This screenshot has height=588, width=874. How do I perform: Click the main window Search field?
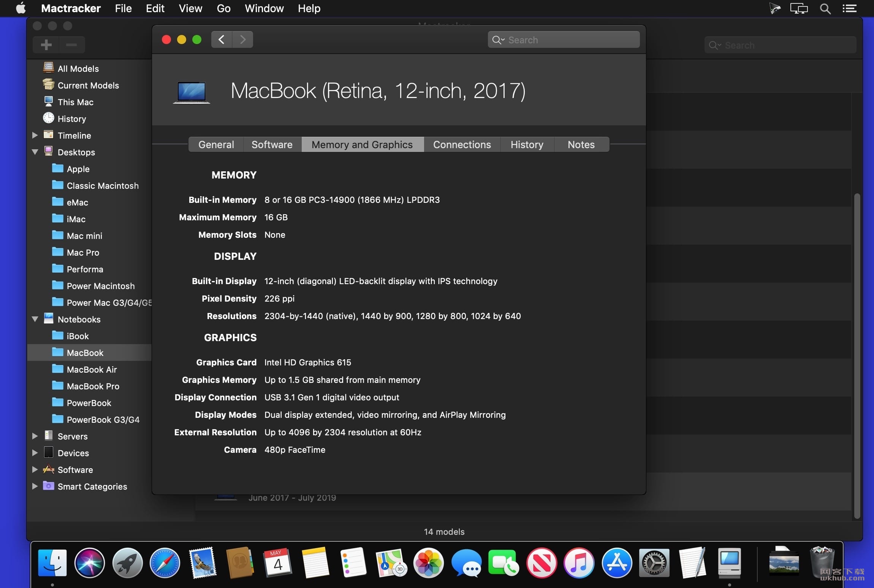780,45
